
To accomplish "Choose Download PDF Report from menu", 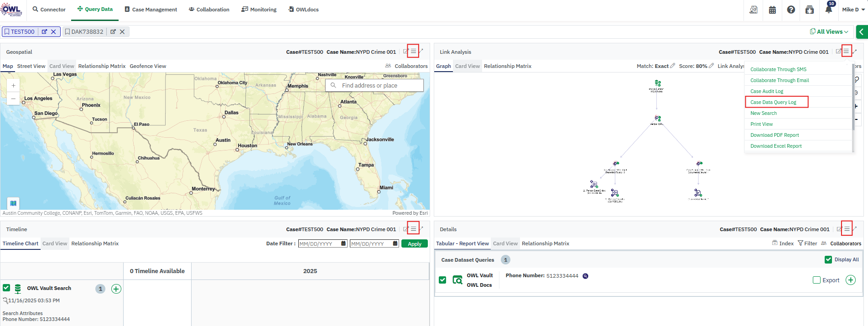I will 774,135.
